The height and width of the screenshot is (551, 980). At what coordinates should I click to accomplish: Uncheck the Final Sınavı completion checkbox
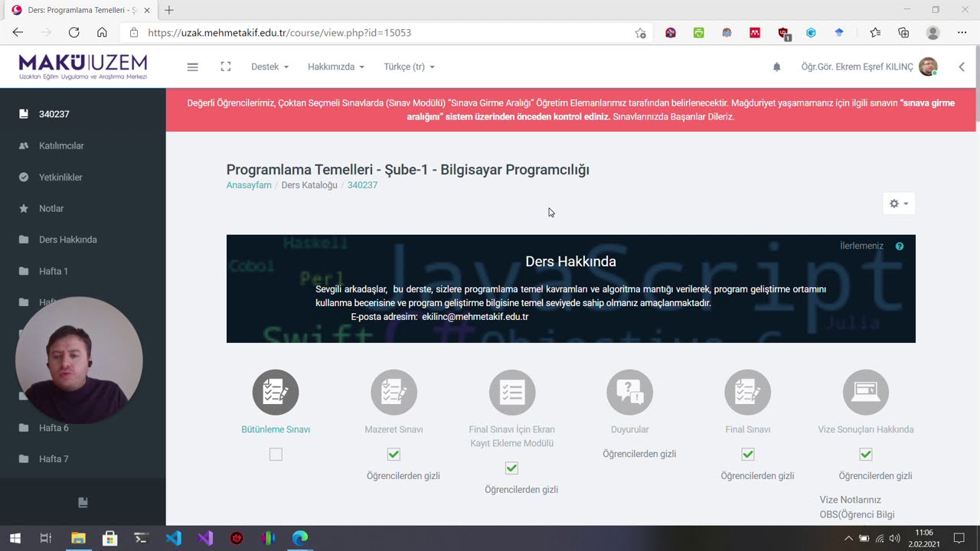point(747,455)
